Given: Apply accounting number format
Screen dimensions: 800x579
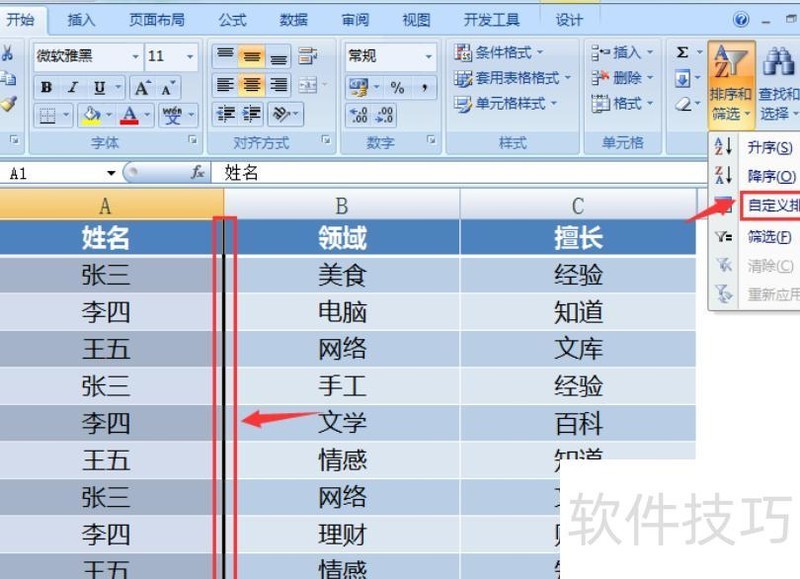Looking at the screenshot, I should point(359,87).
